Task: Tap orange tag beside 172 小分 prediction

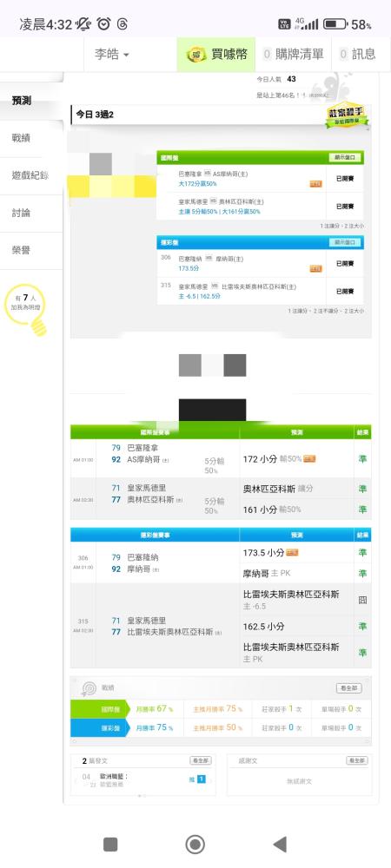Action: [309, 459]
